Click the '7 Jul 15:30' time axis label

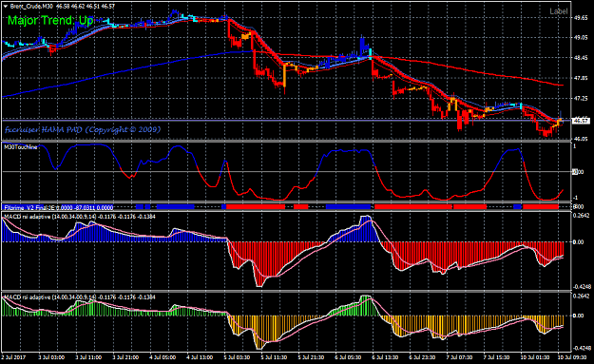(497, 357)
